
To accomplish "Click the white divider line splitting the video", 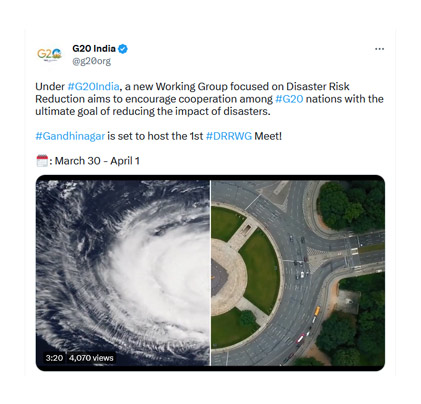I will (210, 273).
